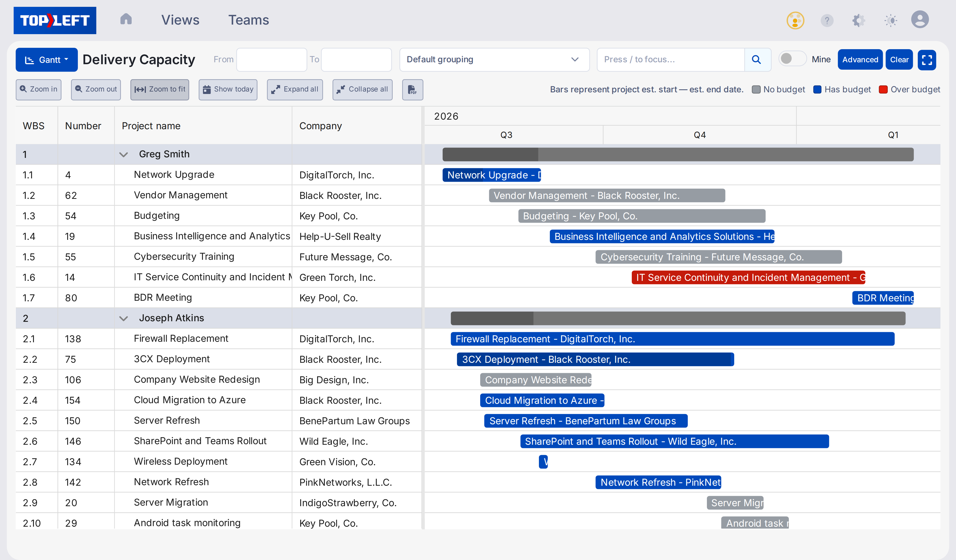Viewport: 956px width, 560px height.
Task: Click the Project name column header
Action: [151, 126]
